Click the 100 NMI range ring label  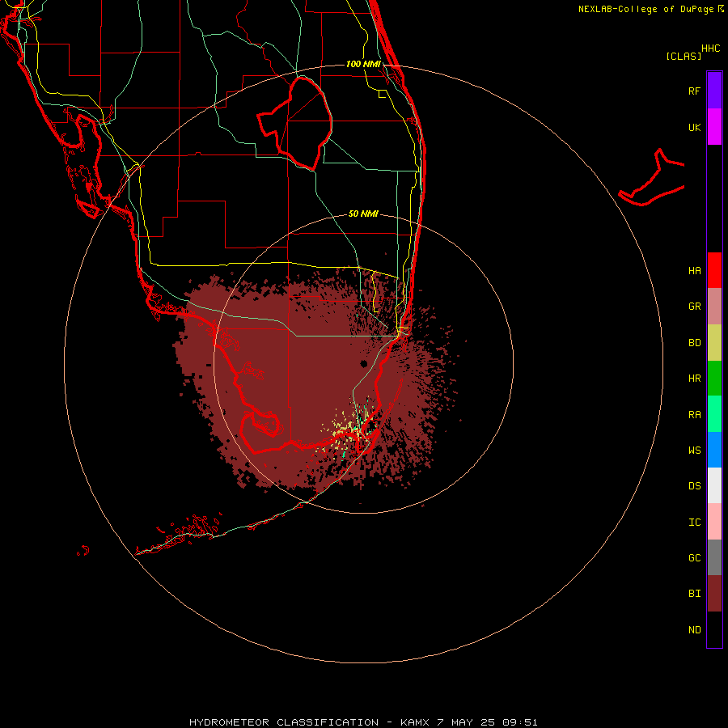click(x=363, y=64)
